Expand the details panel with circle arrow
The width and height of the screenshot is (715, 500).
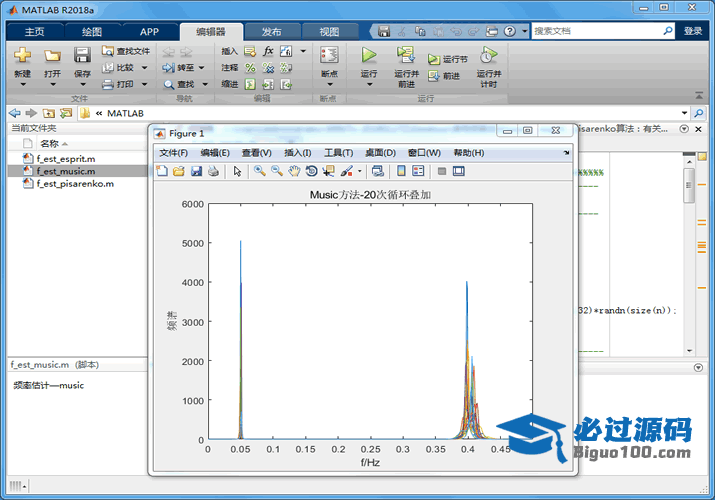click(x=698, y=367)
